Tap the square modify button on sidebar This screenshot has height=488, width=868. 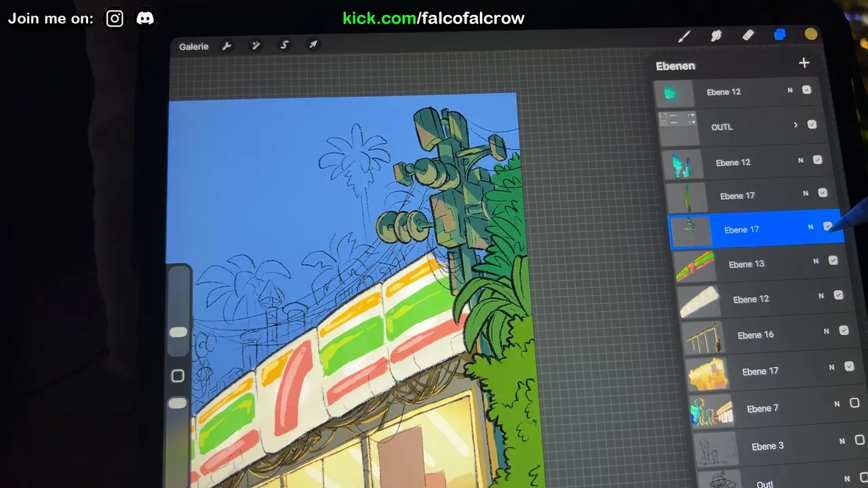(x=178, y=376)
